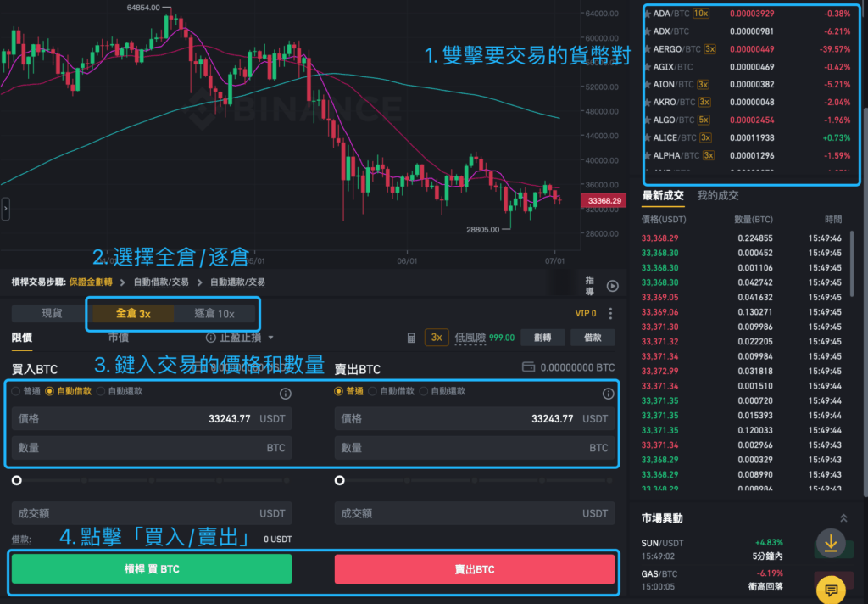Viewport: 868px width, 604px height.
Task: Click trade price 33,372.99 in recent trades
Action: tap(659, 371)
